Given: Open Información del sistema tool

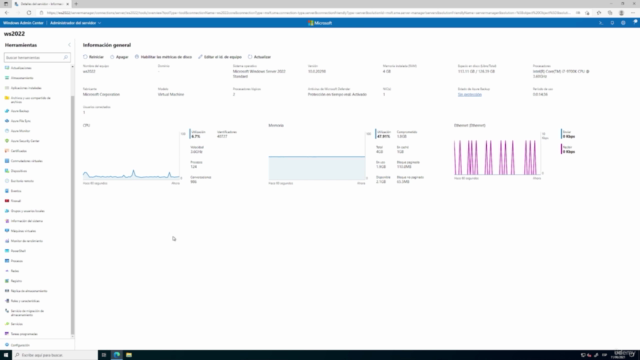Looking at the screenshot, I should [27, 221].
